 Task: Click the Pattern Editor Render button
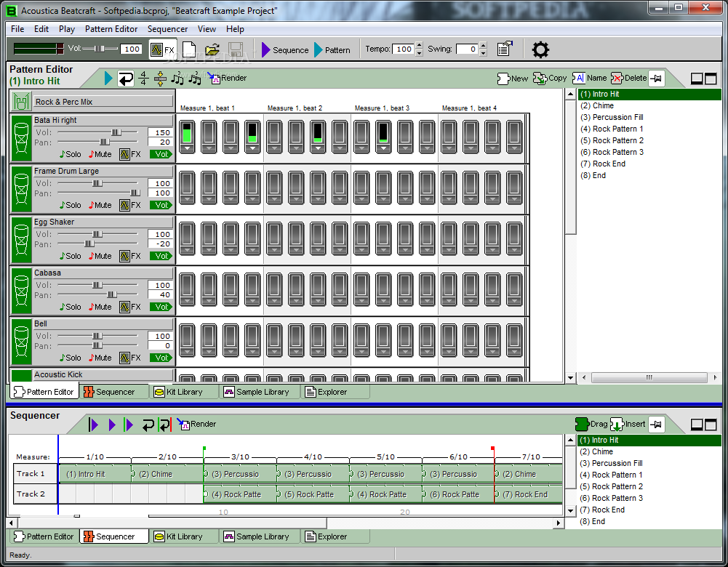228,78
